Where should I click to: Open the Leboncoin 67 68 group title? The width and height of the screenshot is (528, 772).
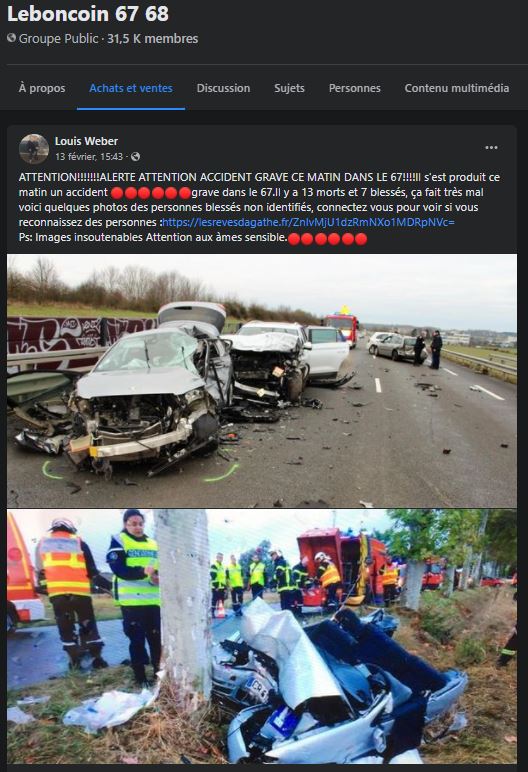(88, 14)
